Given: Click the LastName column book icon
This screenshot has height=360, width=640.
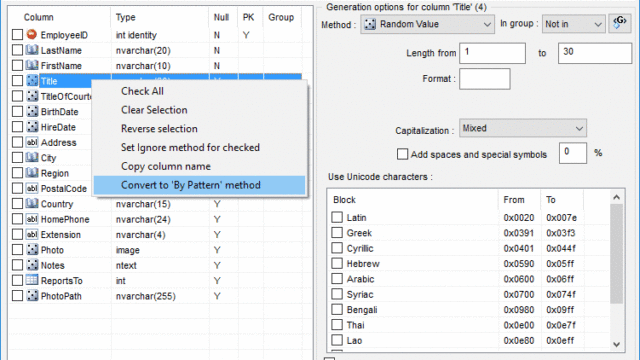Looking at the screenshot, I should pos(32,50).
